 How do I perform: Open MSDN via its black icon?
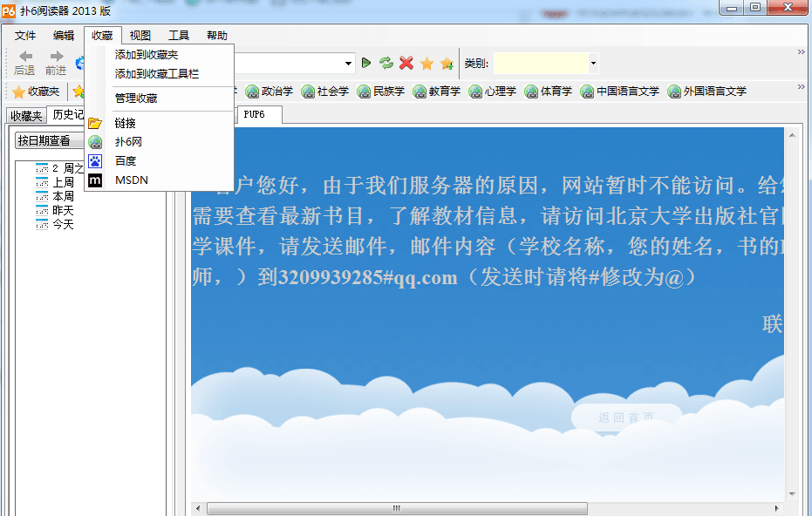click(x=96, y=180)
